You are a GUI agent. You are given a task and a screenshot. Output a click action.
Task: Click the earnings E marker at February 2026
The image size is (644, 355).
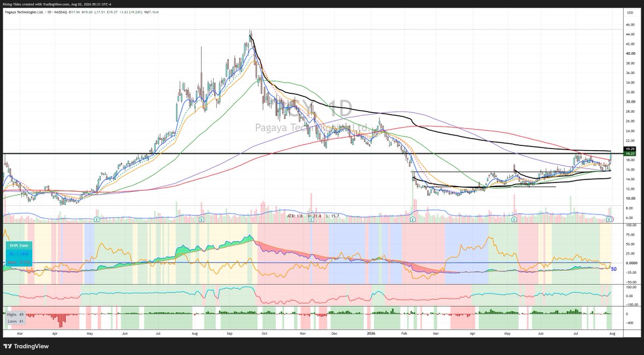pos(413,219)
